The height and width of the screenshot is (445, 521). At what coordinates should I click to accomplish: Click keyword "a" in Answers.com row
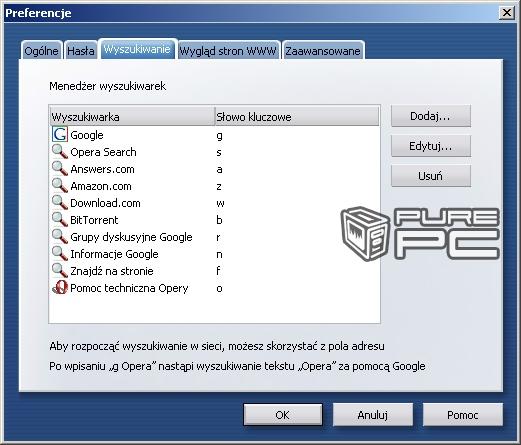(219, 169)
